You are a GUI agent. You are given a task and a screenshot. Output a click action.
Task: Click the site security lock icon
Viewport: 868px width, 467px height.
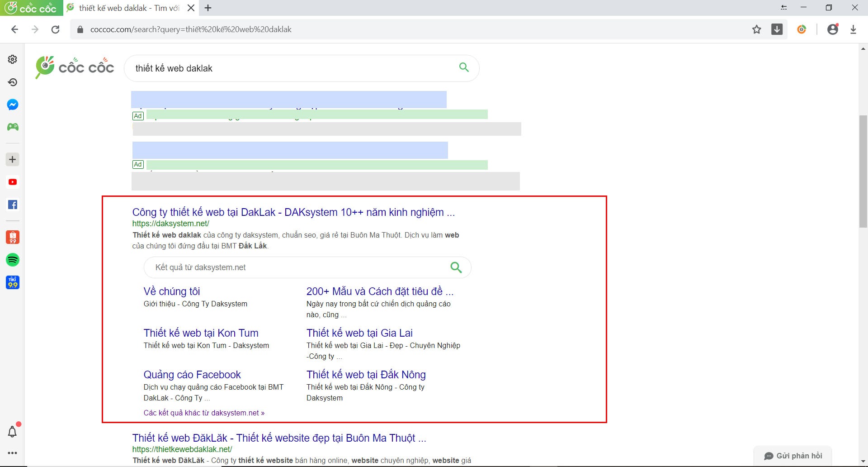click(80, 29)
